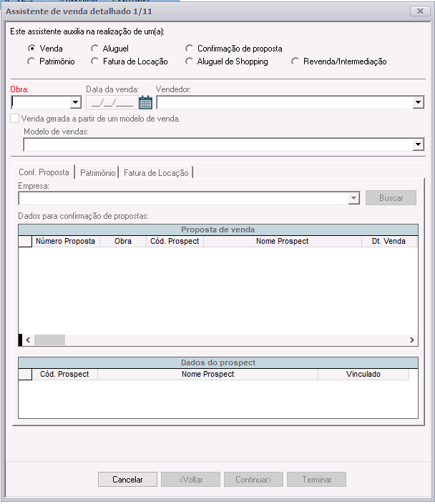Click the scroll left arrow in proposta grid

(28, 340)
